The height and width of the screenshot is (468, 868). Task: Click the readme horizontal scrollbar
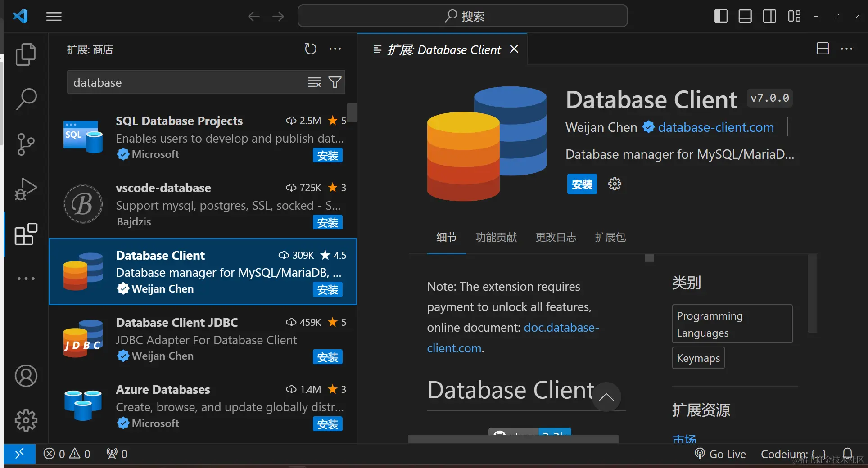pos(513,439)
